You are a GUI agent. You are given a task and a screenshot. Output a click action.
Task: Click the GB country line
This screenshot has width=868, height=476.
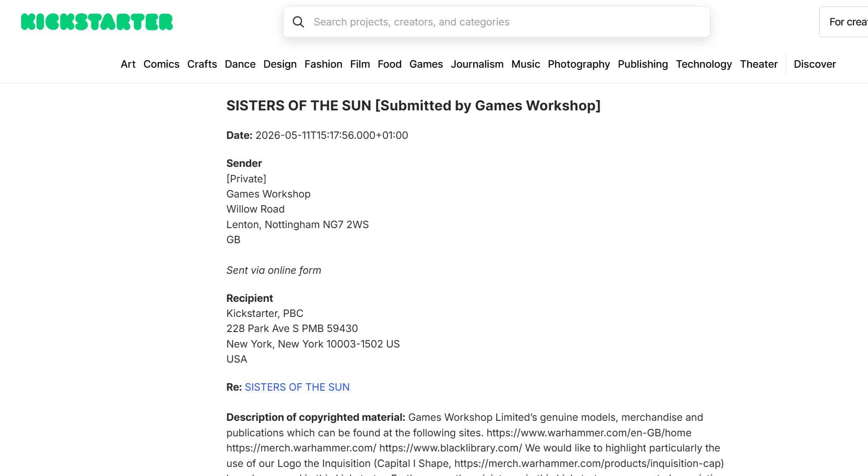(x=233, y=240)
